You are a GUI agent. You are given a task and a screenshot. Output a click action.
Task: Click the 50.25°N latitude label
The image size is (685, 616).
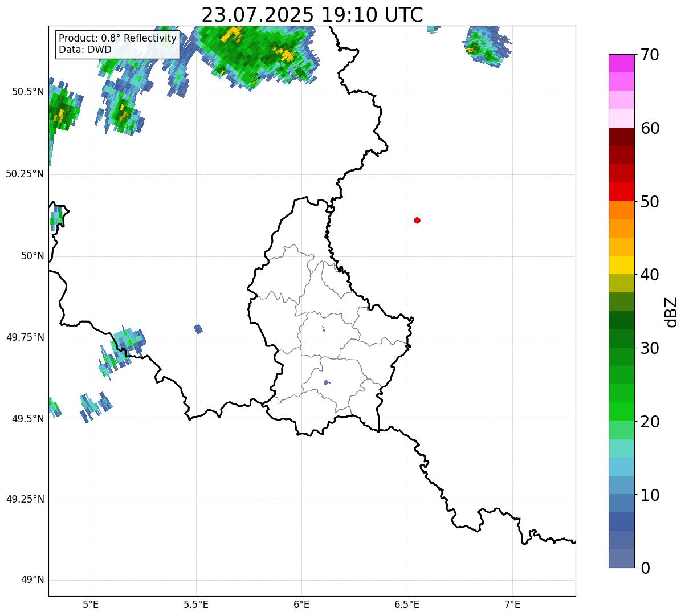(x=25, y=174)
